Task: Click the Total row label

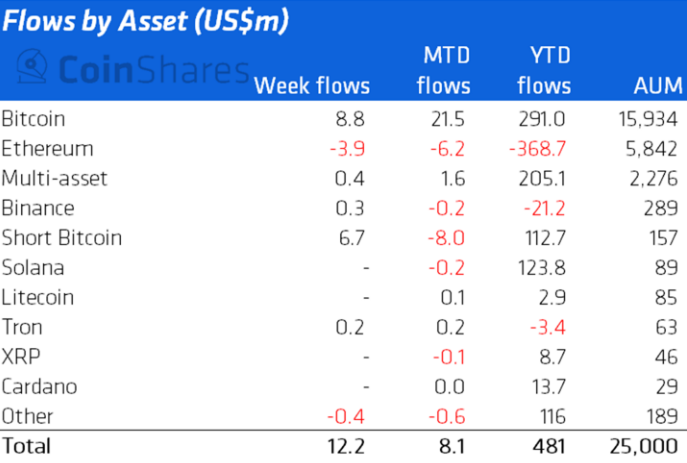Action: coord(26,445)
